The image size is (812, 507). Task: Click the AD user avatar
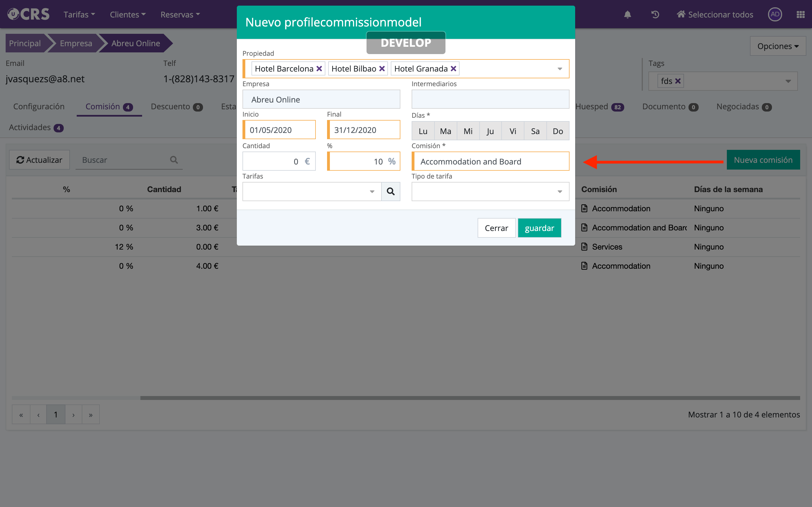[775, 14]
